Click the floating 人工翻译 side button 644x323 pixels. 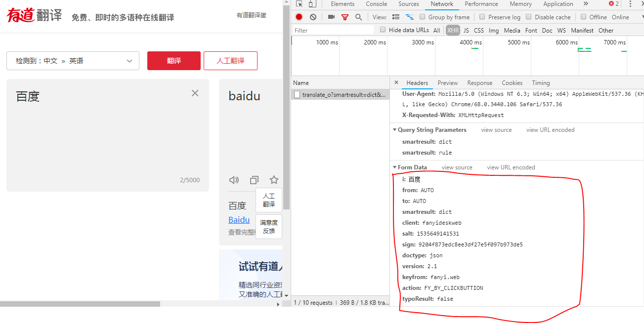pos(269,200)
